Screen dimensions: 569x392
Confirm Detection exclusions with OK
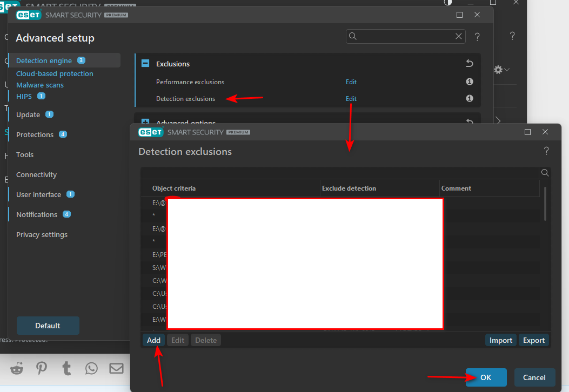point(486,377)
